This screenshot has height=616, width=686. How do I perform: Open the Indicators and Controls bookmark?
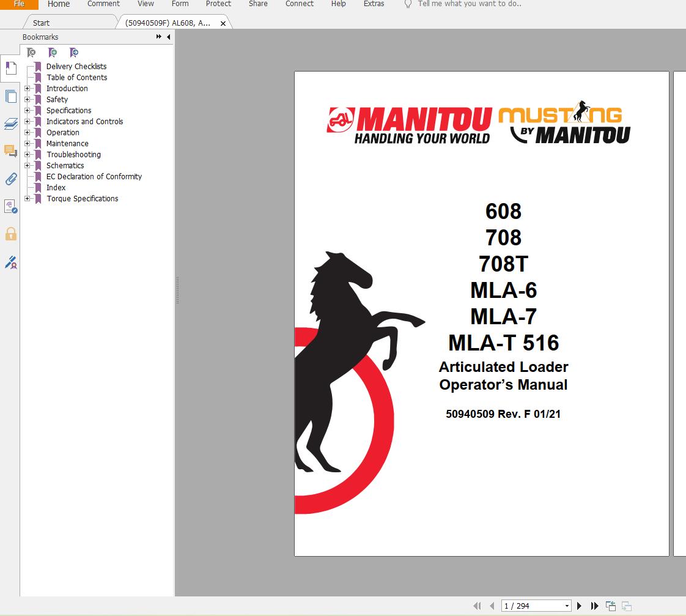click(x=84, y=121)
